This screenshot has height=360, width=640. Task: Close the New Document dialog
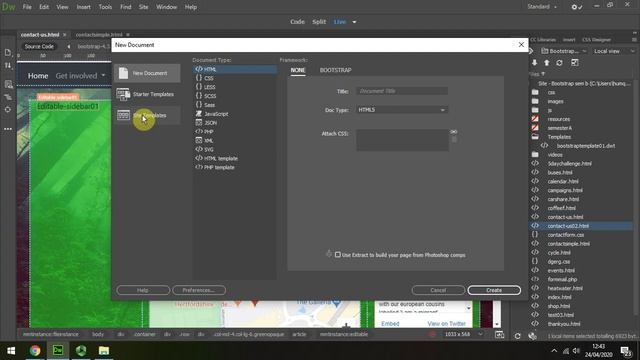[x=521, y=44]
